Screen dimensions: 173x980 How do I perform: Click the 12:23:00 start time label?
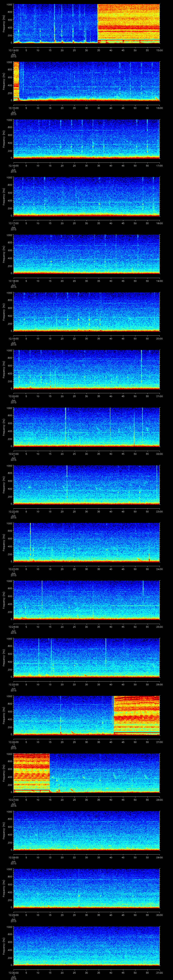click(14, 569)
